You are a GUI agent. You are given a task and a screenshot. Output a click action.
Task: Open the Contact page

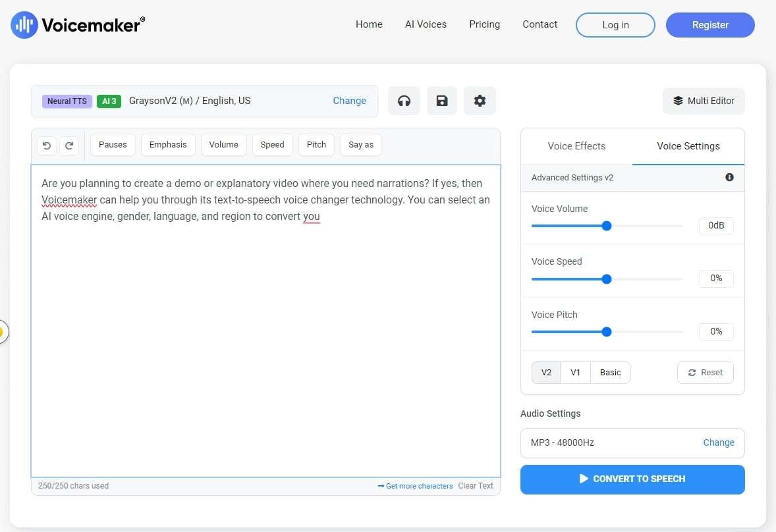coord(540,24)
